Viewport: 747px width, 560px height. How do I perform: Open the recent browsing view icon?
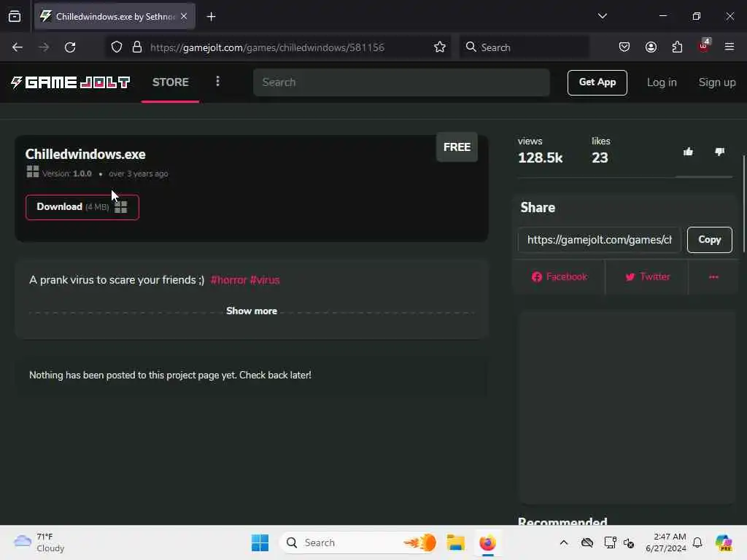15,17
